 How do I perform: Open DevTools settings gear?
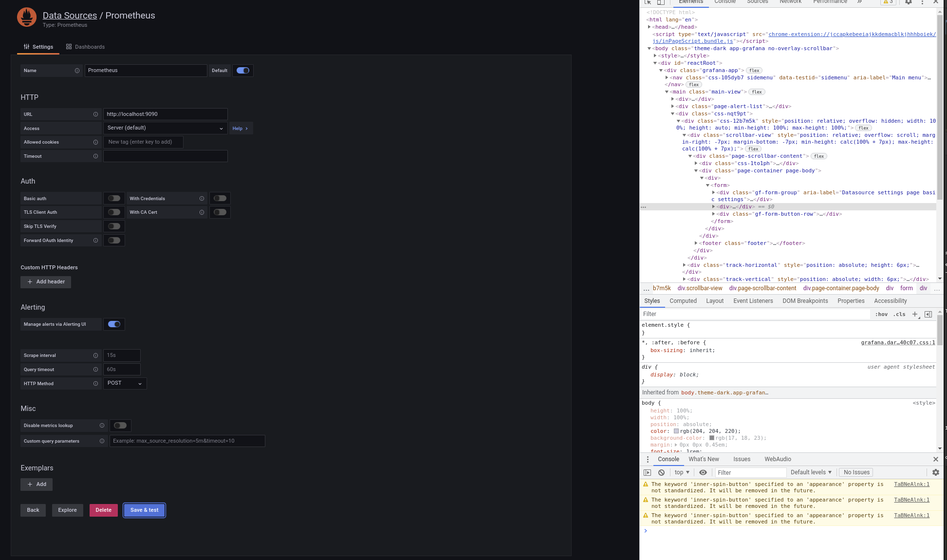point(908,2)
